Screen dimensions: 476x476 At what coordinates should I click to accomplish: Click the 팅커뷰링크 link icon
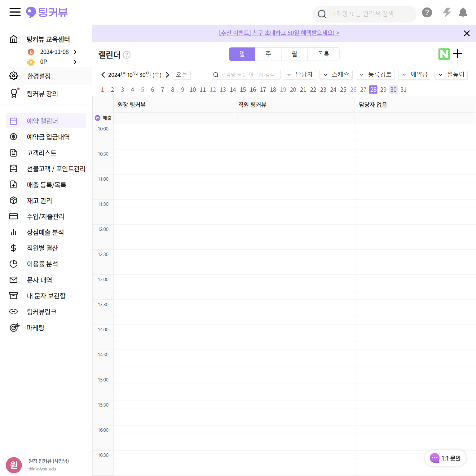(x=14, y=311)
